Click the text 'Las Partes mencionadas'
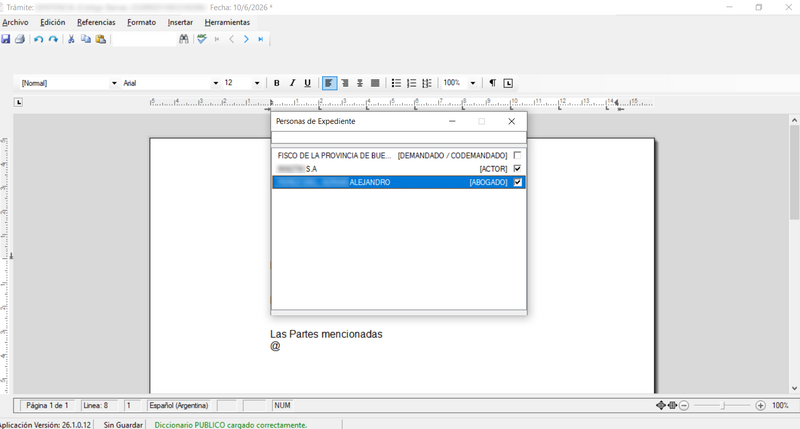 [327, 334]
